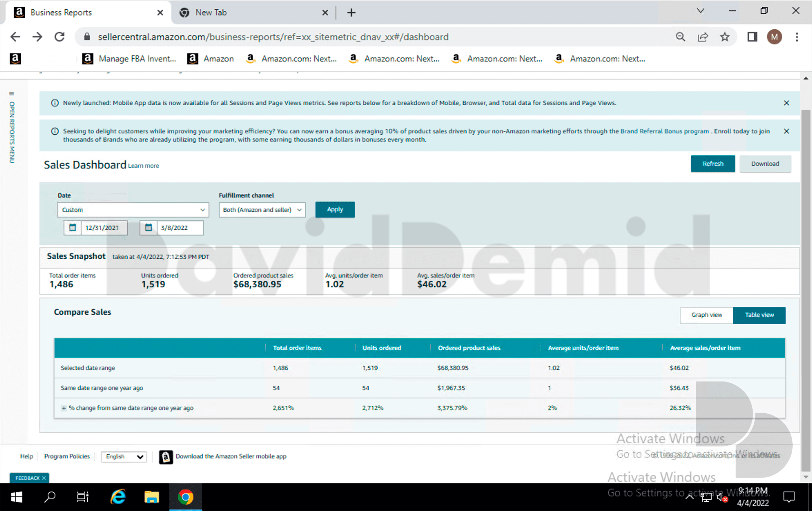This screenshot has height=511, width=812.
Task: Click the browser back arrow
Action: click(x=15, y=37)
